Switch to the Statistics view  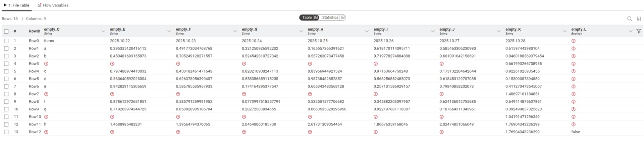330,17
